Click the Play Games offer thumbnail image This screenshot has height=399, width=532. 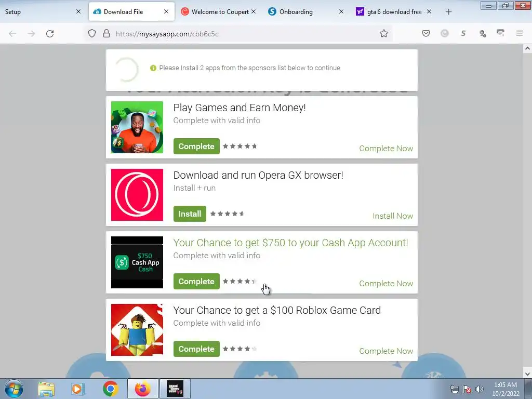click(137, 127)
